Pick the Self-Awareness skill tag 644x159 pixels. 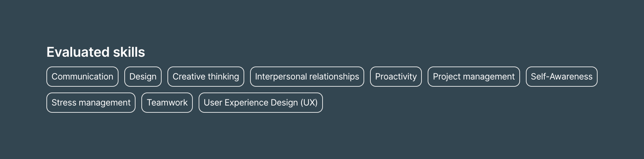click(561, 77)
